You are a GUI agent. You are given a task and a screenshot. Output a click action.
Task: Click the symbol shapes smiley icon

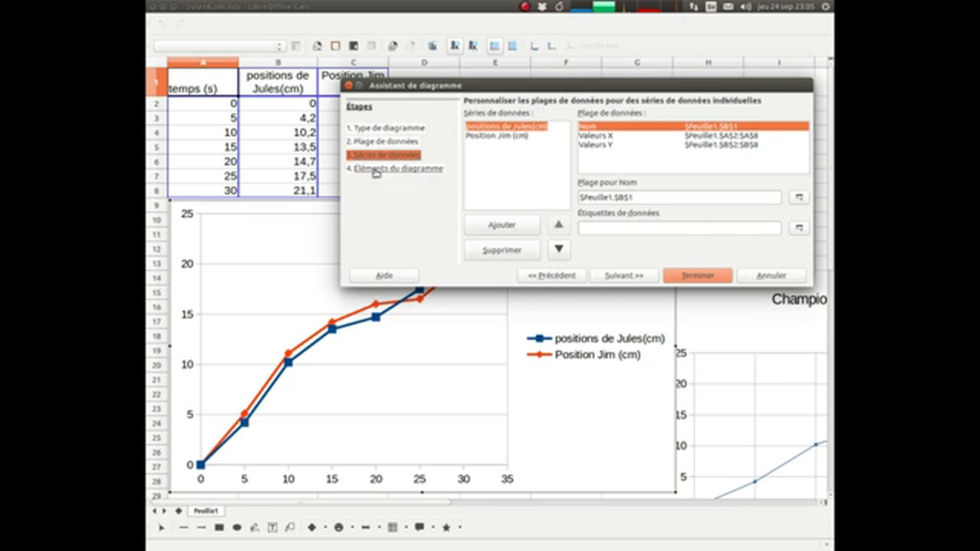point(338,527)
